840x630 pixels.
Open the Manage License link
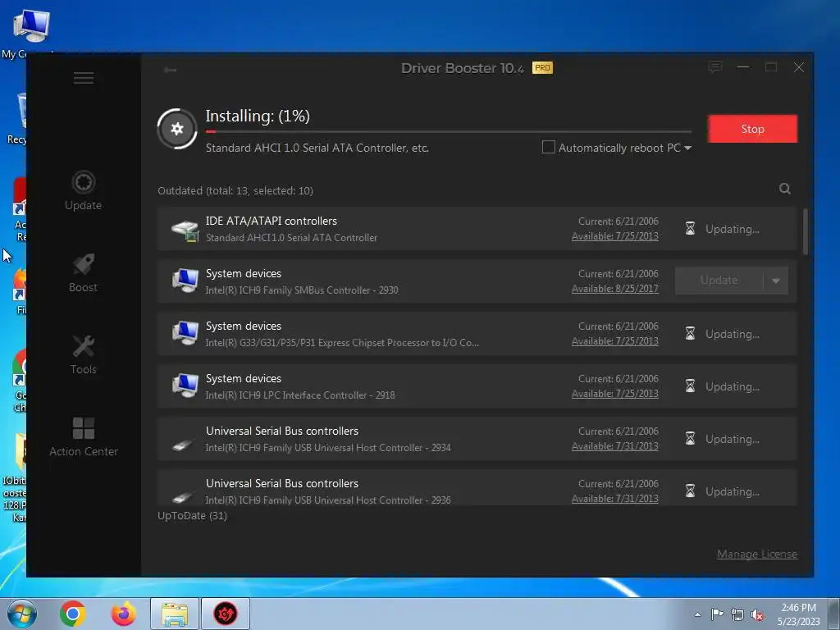[x=757, y=554]
